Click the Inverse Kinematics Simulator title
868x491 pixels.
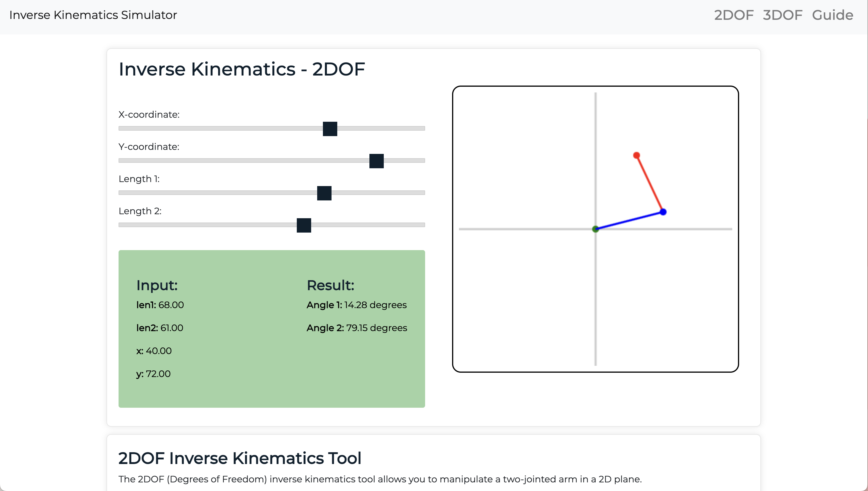(x=93, y=15)
